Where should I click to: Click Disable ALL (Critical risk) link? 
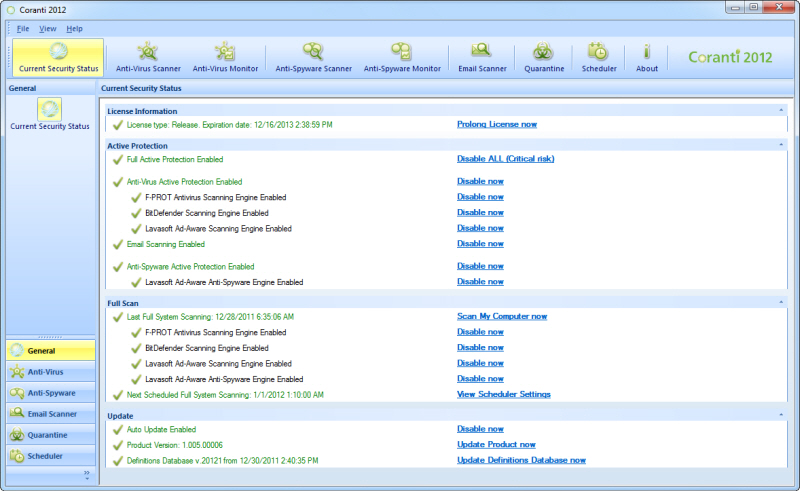[506, 159]
